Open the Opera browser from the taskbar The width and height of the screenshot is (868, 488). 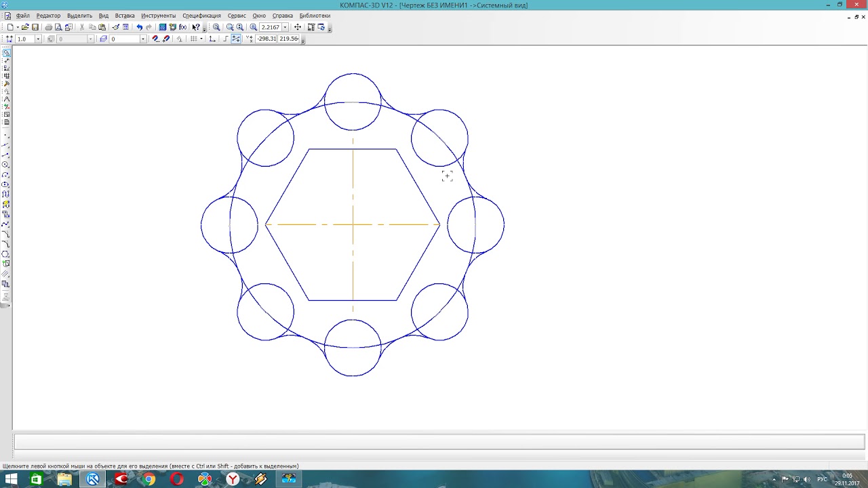(177, 479)
